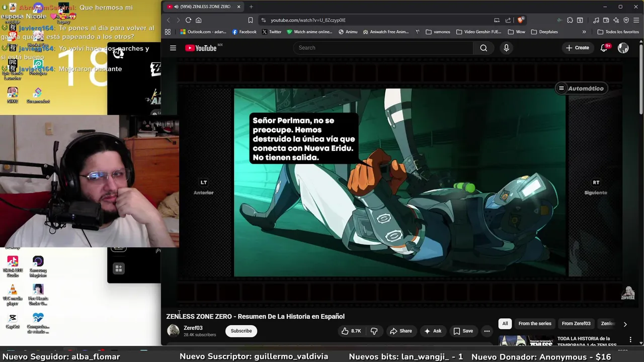644x362 pixels.
Task: Click the browser address bar URL
Action: [308, 20]
